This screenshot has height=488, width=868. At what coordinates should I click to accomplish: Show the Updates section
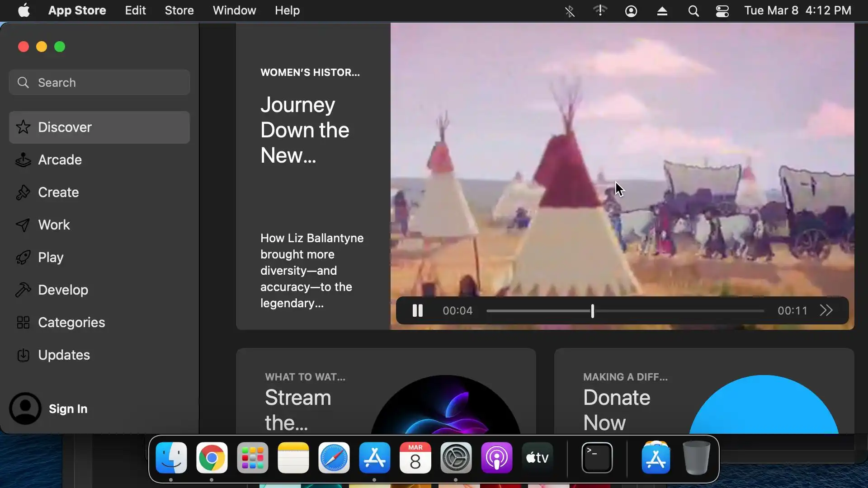click(64, 355)
